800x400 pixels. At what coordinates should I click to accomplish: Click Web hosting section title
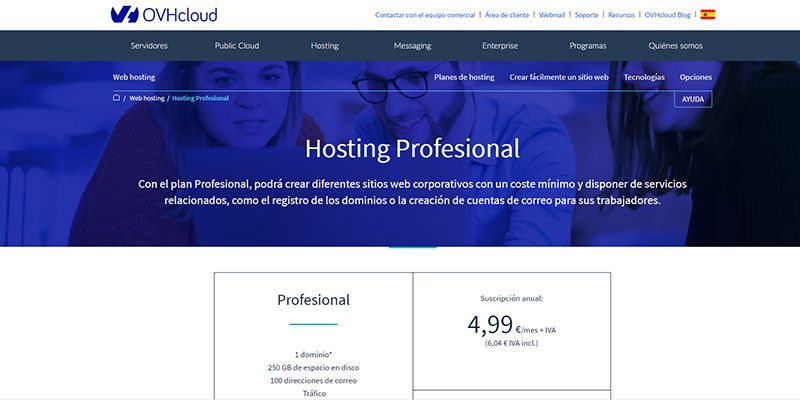pos(134,77)
